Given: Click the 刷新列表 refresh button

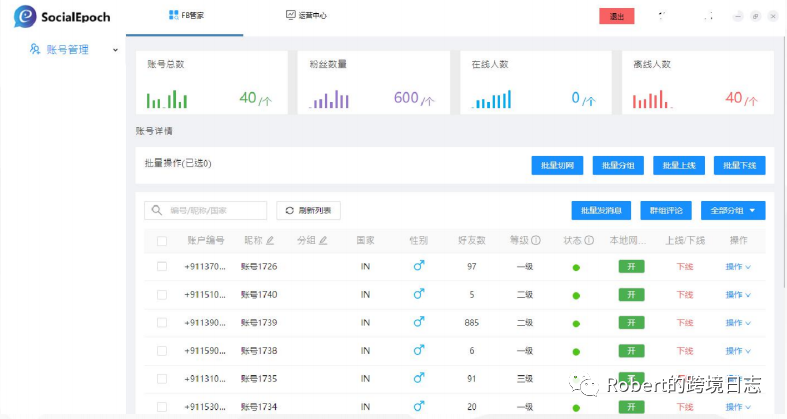Looking at the screenshot, I should pyautogui.click(x=308, y=210).
